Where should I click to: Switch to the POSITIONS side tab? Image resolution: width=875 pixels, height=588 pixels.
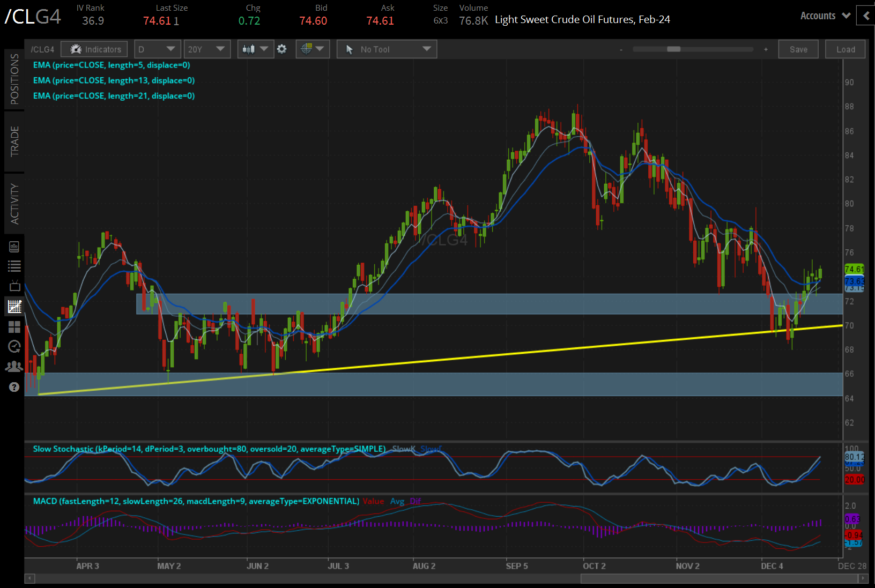coord(14,79)
